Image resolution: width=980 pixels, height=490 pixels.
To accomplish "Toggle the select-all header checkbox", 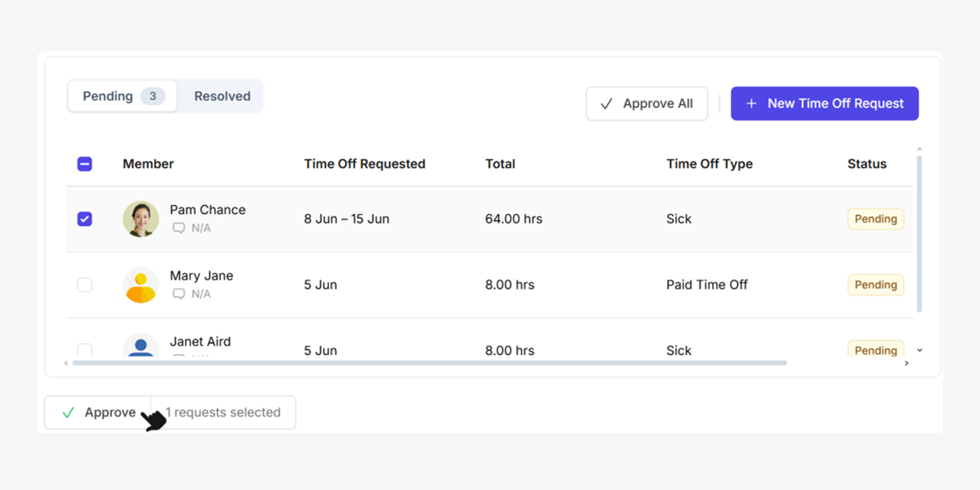I will tap(85, 164).
